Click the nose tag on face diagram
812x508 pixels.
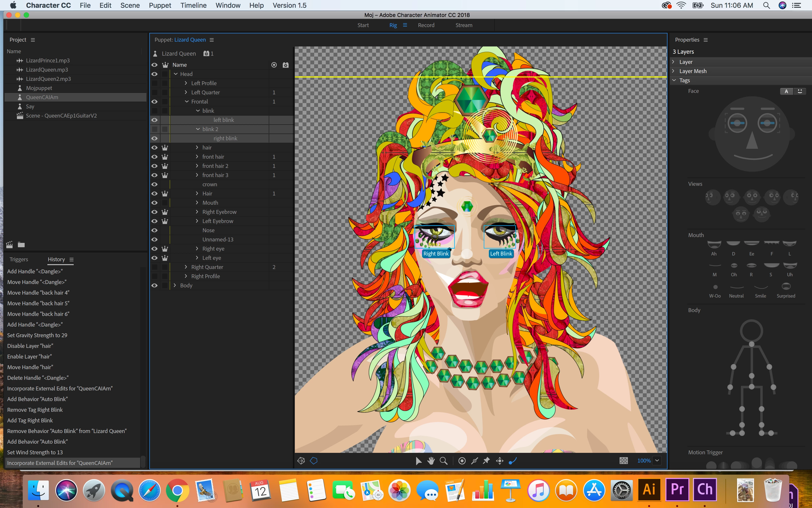752,141
